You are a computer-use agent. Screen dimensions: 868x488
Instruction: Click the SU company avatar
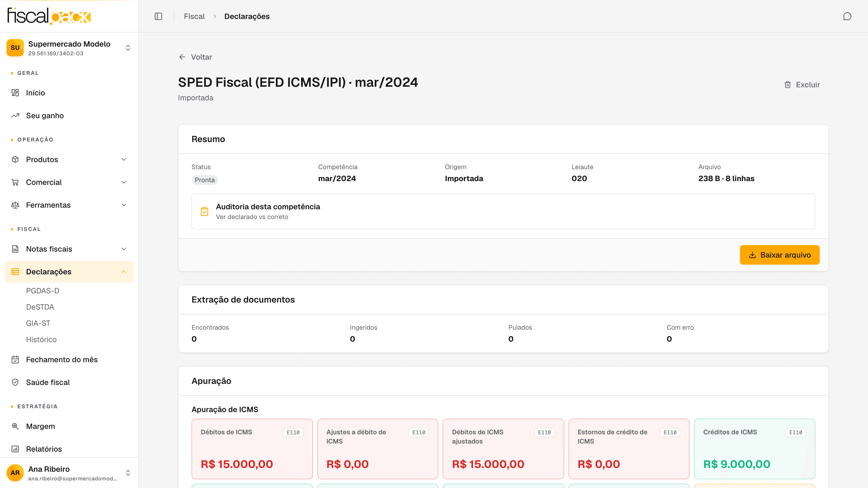tap(15, 47)
